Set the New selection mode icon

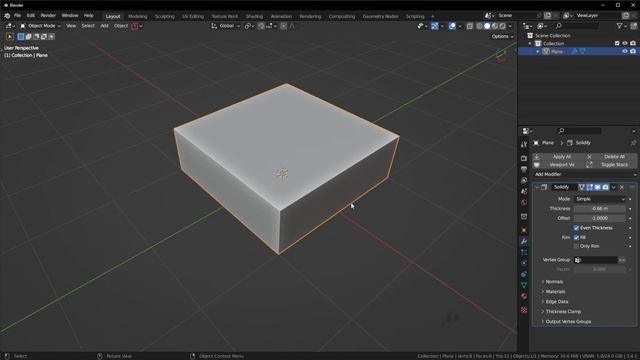click(21, 37)
